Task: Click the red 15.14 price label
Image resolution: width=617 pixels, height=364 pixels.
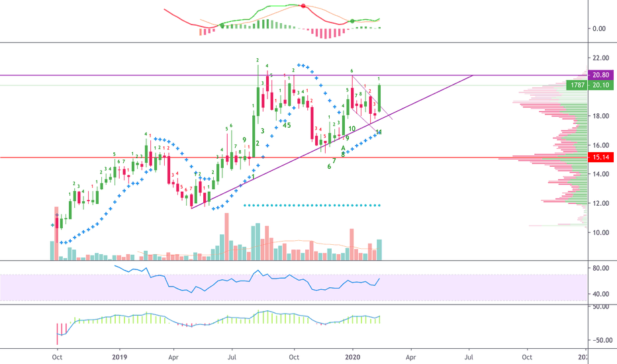Action: [x=600, y=158]
